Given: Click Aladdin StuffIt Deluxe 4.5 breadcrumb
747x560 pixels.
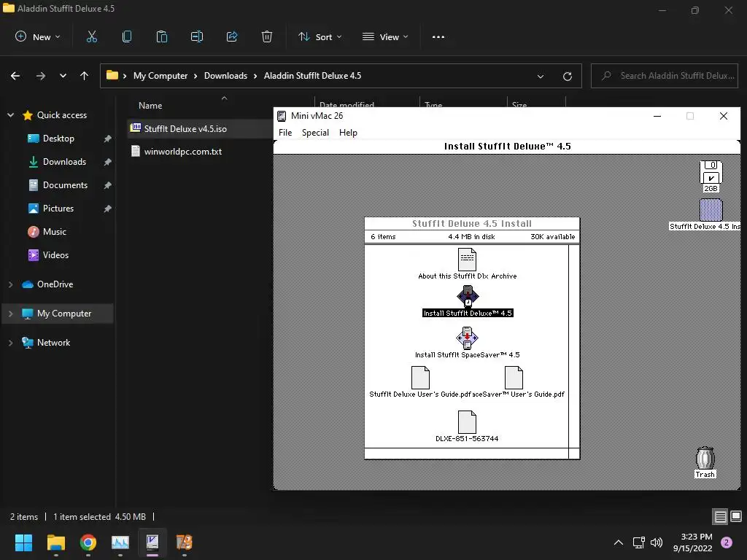Looking at the screenshot, I should point(312,76).
